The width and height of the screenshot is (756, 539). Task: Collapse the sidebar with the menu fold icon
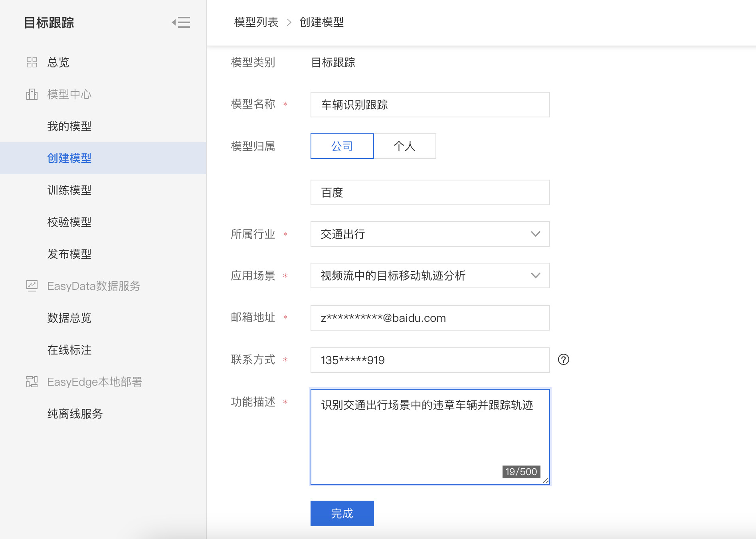tap(181, 22)
